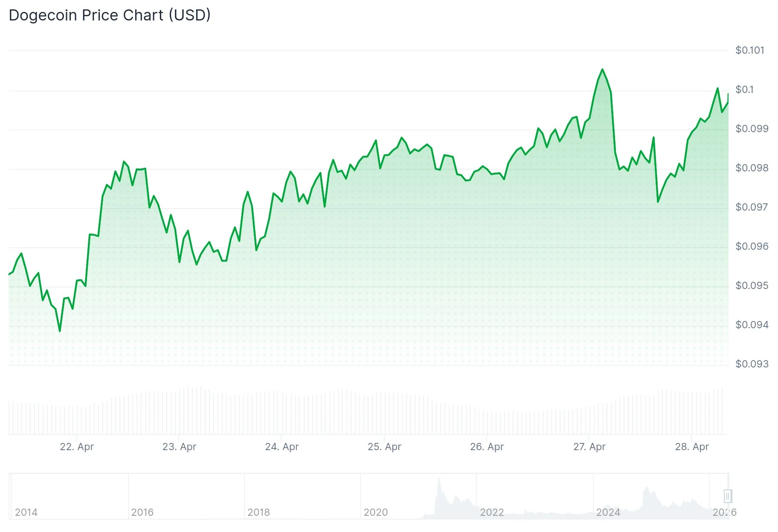Click the 22. Apr date label
The width and height of the screenshot is (778, 532).
[77, 447]
